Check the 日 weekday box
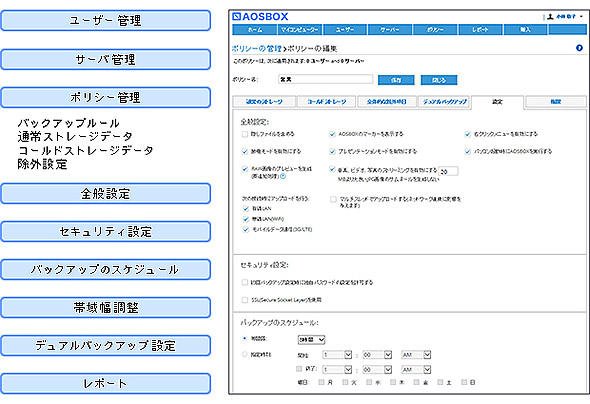Screen dimensions: 590x404 pos(465,382)
